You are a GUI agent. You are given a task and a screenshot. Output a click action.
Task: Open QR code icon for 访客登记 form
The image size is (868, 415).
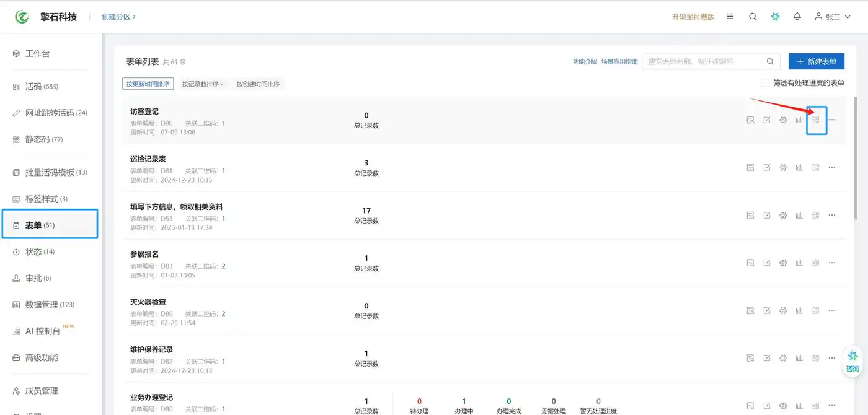816,120
